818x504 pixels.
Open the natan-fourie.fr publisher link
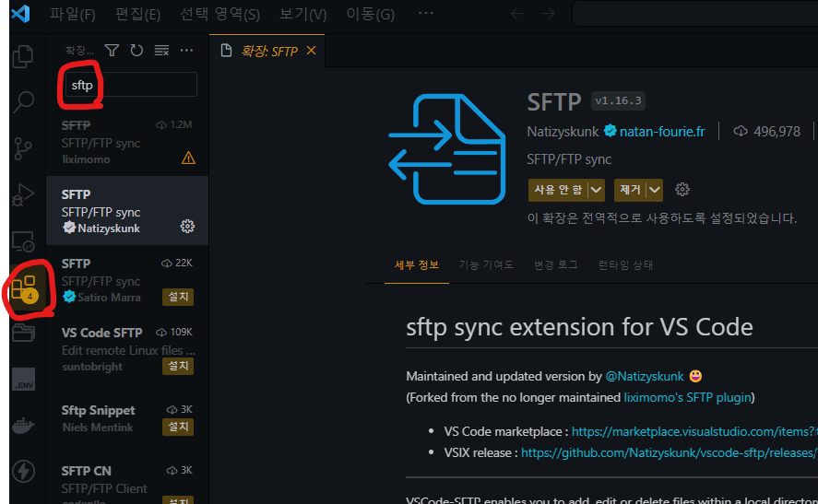662,132
